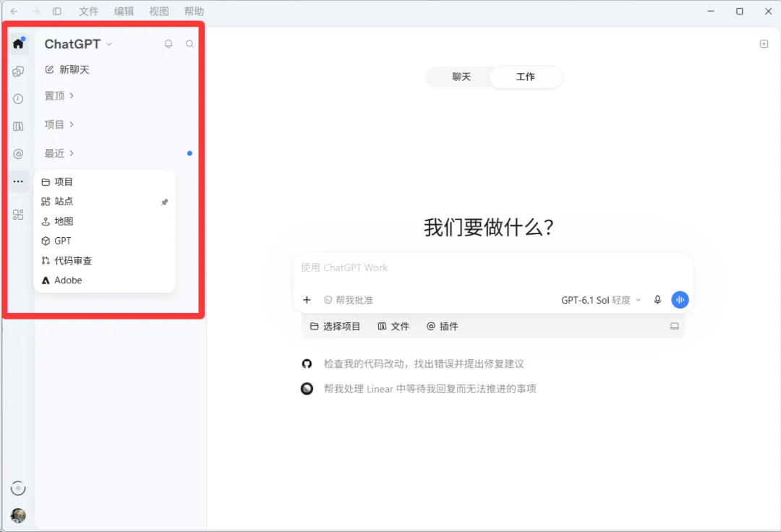This screenshot has width=781, height=532.
Task: Open the library books icon in the sidebar rail
Action: [x=18, y=126]
